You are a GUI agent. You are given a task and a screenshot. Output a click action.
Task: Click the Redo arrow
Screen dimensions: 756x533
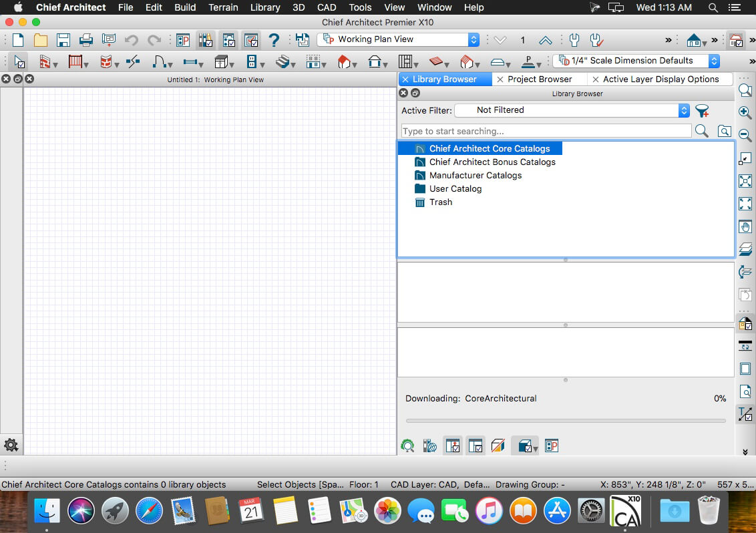tap(154, 40)
